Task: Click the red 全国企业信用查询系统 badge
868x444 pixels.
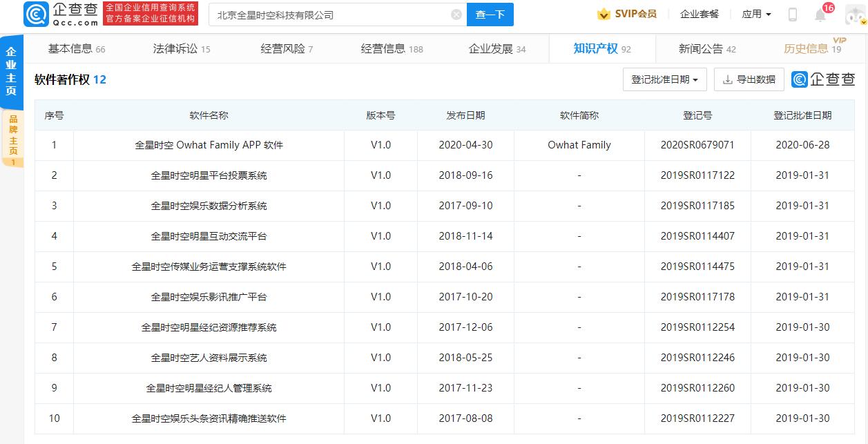Action: [x=151, y=13]
